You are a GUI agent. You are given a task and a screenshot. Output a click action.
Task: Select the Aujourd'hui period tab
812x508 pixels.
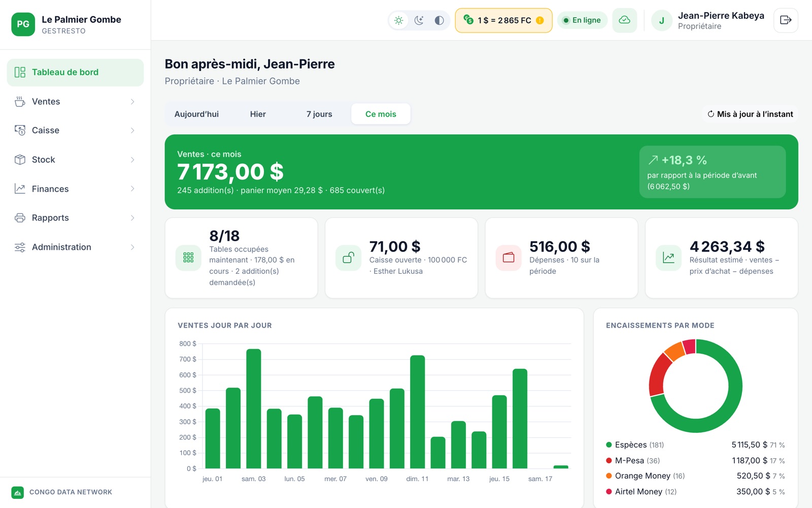click(x=196, y=114)
